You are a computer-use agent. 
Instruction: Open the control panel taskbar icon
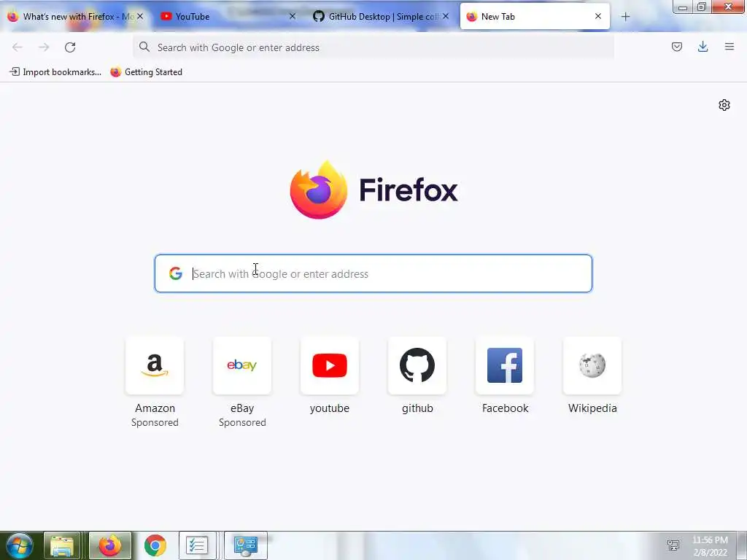[x=246, y=545]
